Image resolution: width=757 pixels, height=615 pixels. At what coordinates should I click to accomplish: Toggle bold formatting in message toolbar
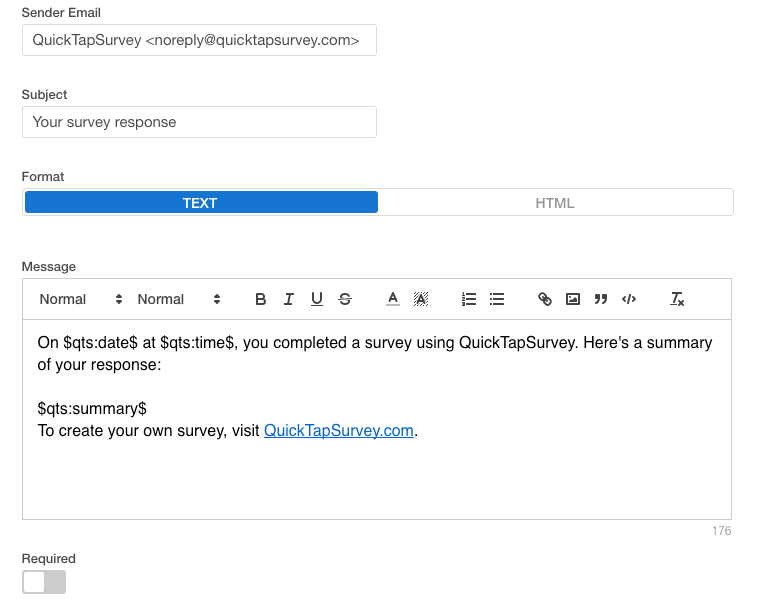(261, 299)
